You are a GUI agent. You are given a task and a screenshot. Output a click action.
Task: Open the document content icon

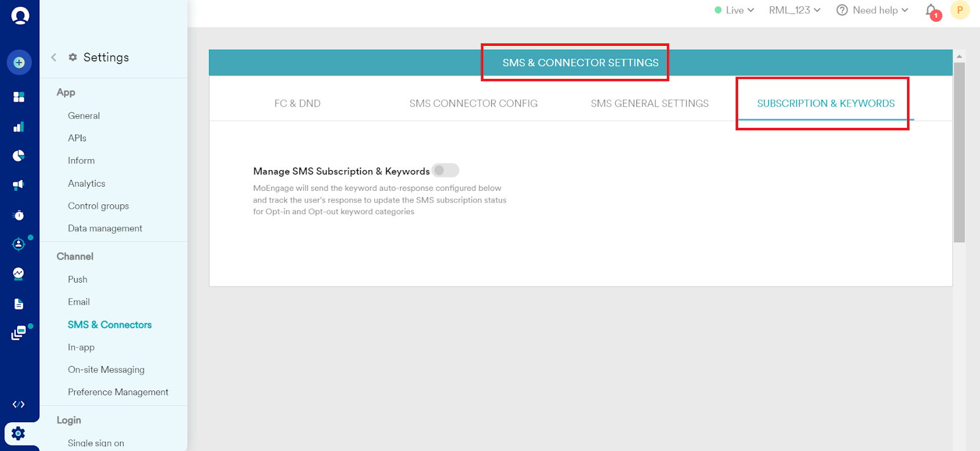click(x=19, y=304)
